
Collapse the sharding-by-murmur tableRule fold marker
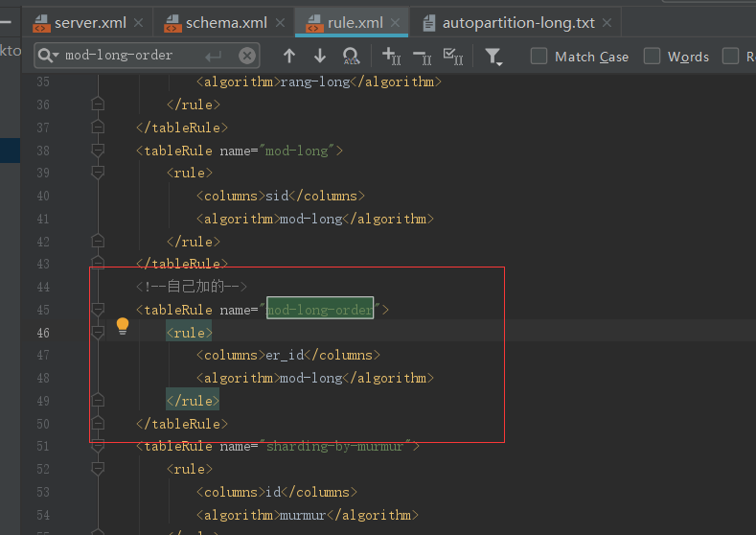(x=97, y=447)
